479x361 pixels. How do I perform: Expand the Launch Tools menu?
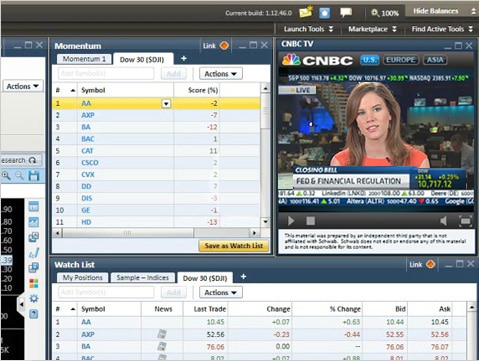(308, 29)
